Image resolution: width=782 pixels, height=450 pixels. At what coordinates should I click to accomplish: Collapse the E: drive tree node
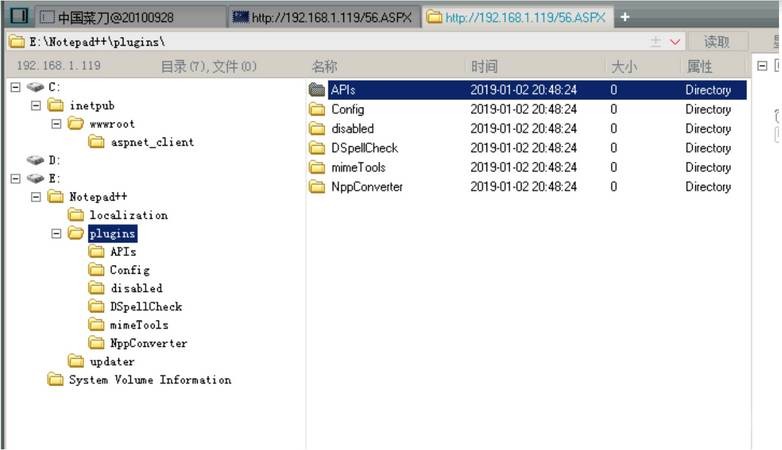pos(15,179)
